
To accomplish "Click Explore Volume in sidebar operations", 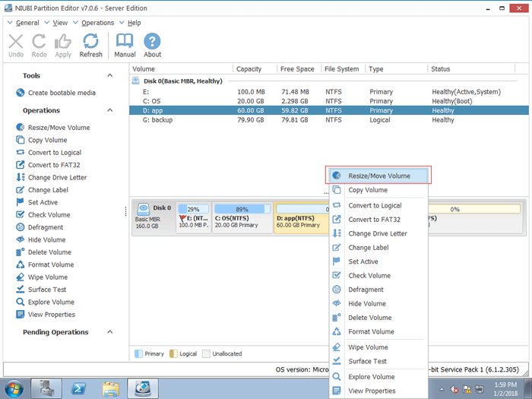I will (x=45, y=302).
